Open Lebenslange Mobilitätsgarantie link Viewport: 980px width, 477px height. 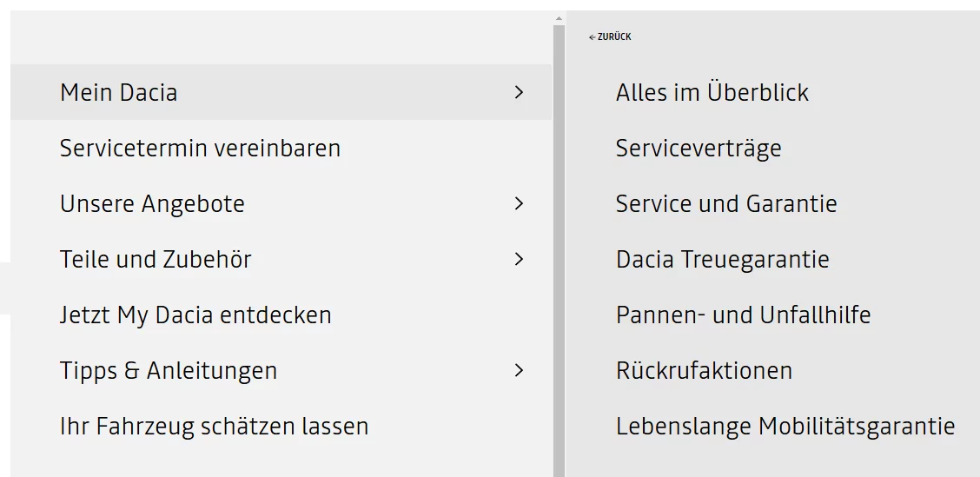point(785,426)
